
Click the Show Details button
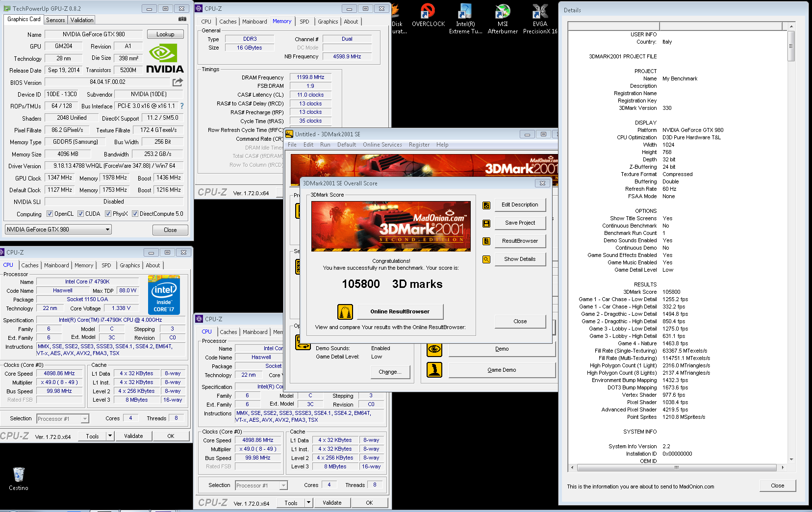pos(520,259)
